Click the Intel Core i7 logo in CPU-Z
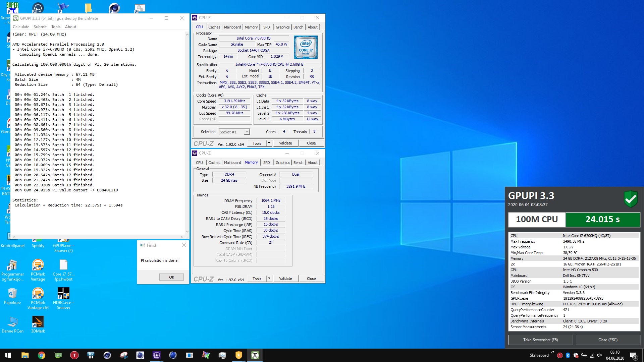 306,48
